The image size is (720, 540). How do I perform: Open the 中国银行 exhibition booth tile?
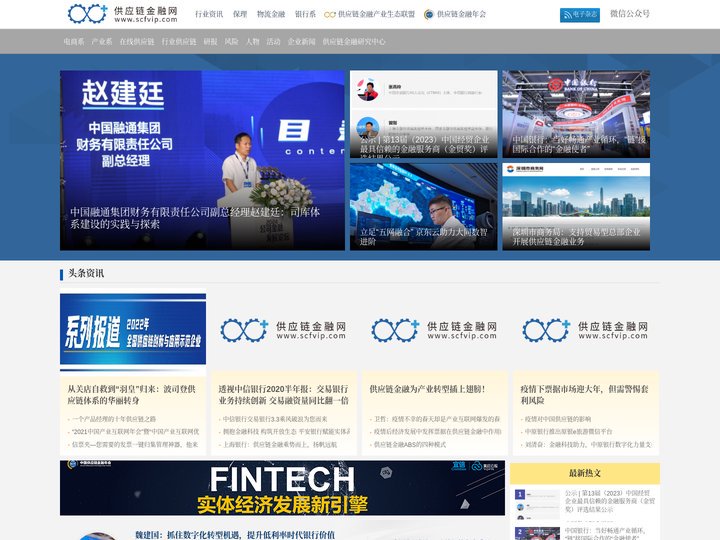pyautogui.click(x=576, y=114)
